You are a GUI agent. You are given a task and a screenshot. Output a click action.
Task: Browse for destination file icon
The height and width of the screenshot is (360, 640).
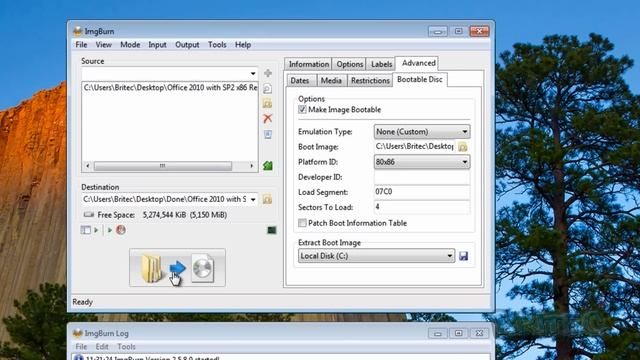click(267, 199)
